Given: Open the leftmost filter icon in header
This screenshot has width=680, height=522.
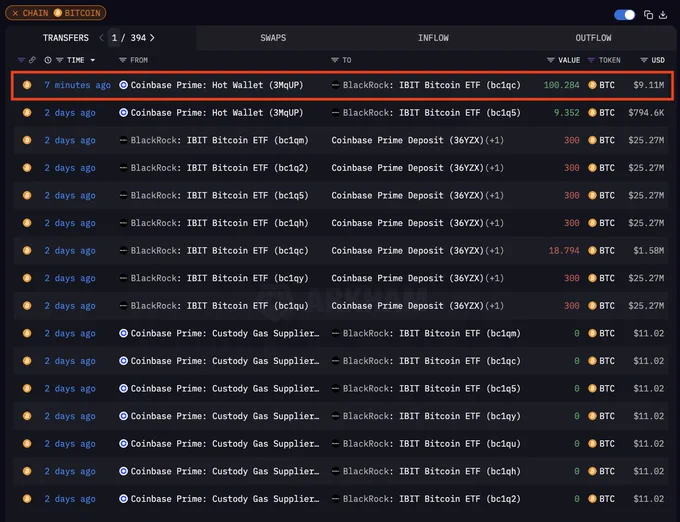Looking at the screenshot, I should click(x=21, y=60).
